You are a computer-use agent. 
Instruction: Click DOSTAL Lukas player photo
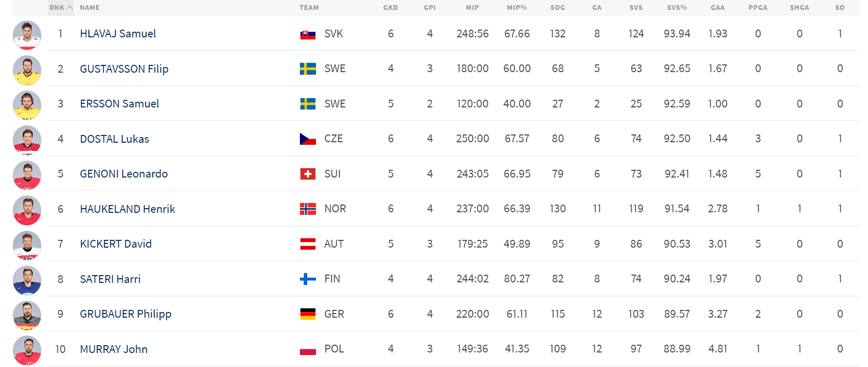tap(27, 140)
